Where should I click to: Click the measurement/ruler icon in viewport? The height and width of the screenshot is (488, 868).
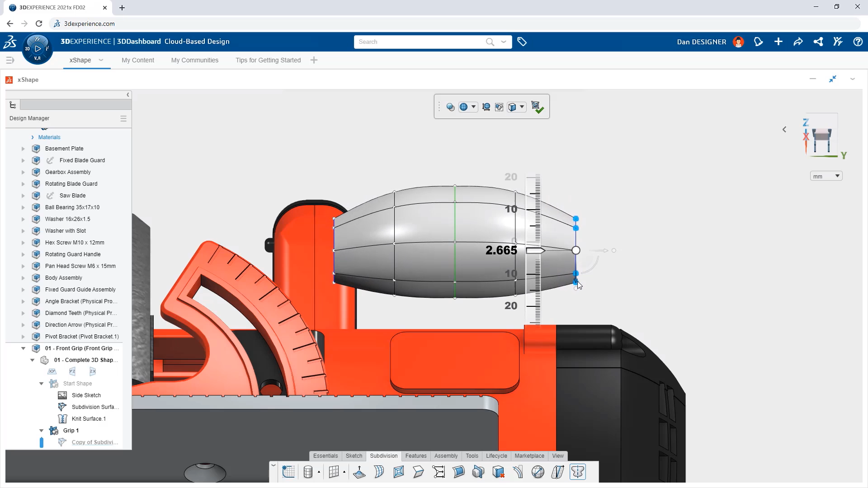(x=486, y=106)
